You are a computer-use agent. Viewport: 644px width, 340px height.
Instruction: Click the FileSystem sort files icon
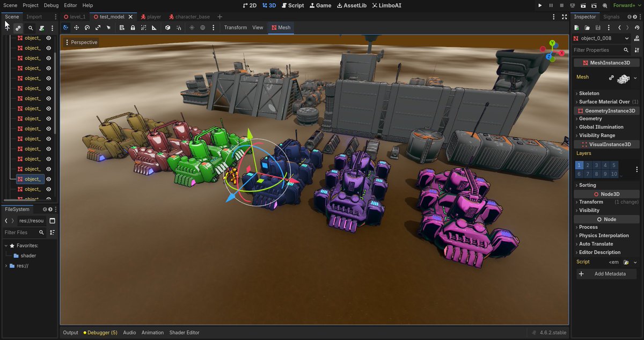[x=52, y=233]
